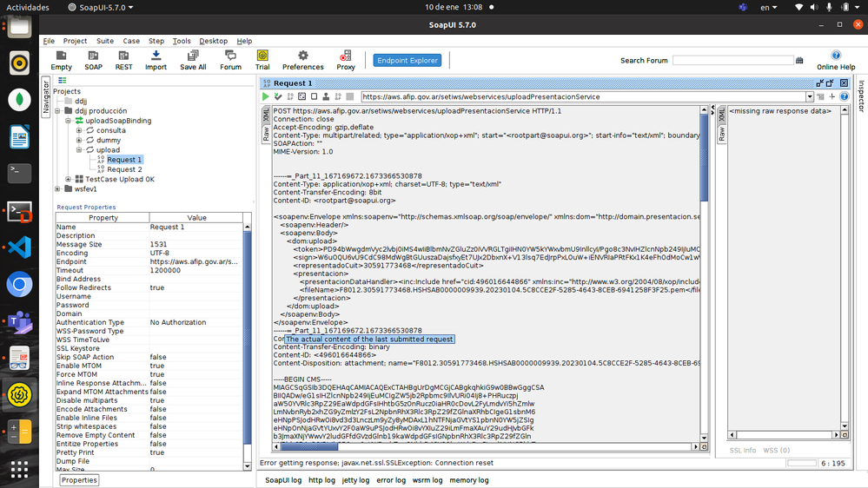Open the Tools menu
868x488 pixels.
point(182,41)
